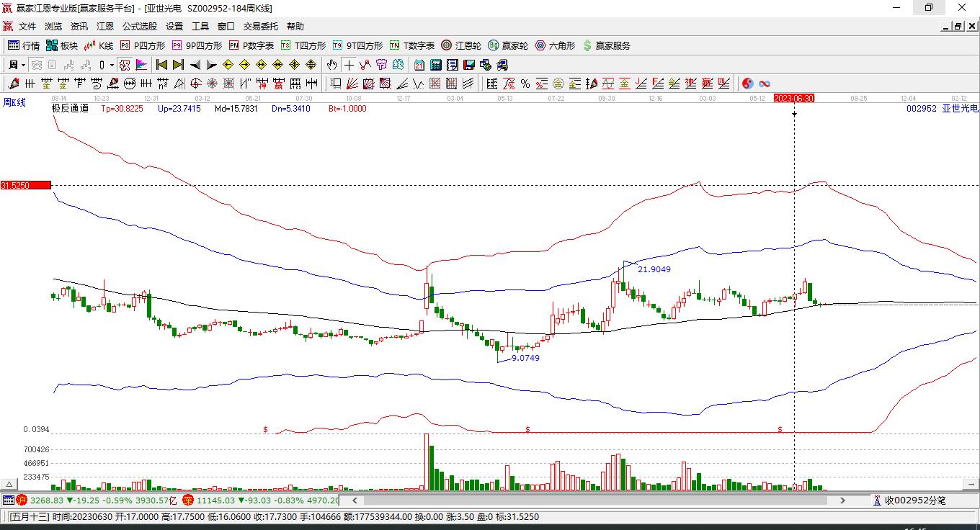This screenshot has width=980, height=530.
Task: Collapse the volume panel triangle button
Action: (9, 485)
